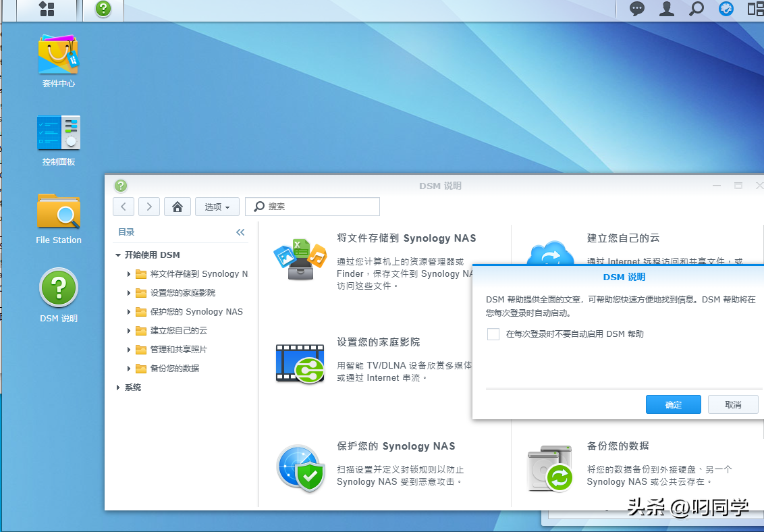Open DSM 说明 from the desktop
The height and width of the screenshot is (532, 764).
(x=58, y=292)
